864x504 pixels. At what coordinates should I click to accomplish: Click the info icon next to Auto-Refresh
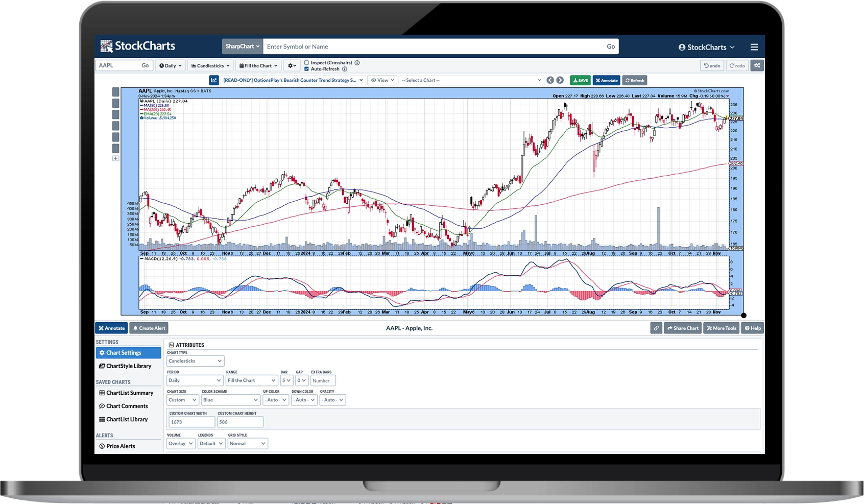tap(345, 69)
